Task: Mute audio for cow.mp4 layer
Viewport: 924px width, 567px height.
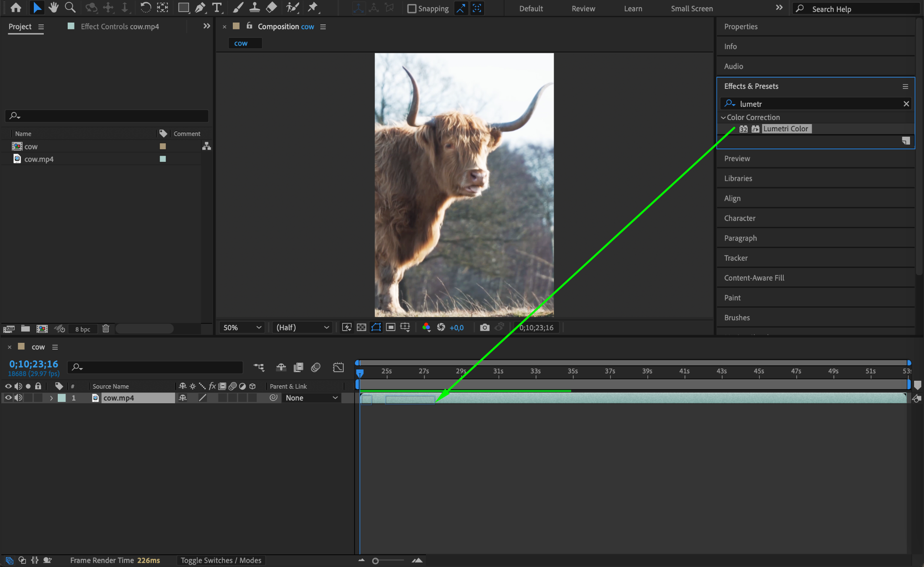Action: tap(18, 398)
